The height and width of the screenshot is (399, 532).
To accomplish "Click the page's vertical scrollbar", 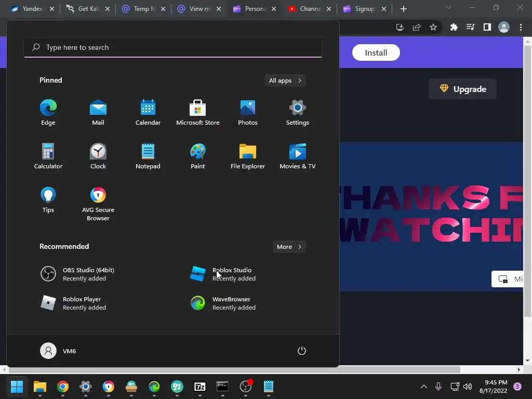I will pyautogui.click(x=527, y=181).
